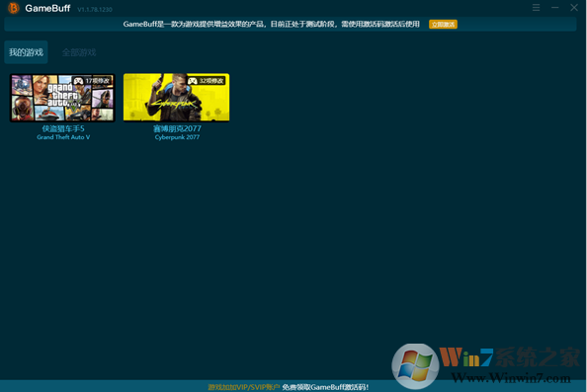This screenshot has height=392, width=587.
Task: Close the GameBuff window
Action: click(x=574, y=8)
